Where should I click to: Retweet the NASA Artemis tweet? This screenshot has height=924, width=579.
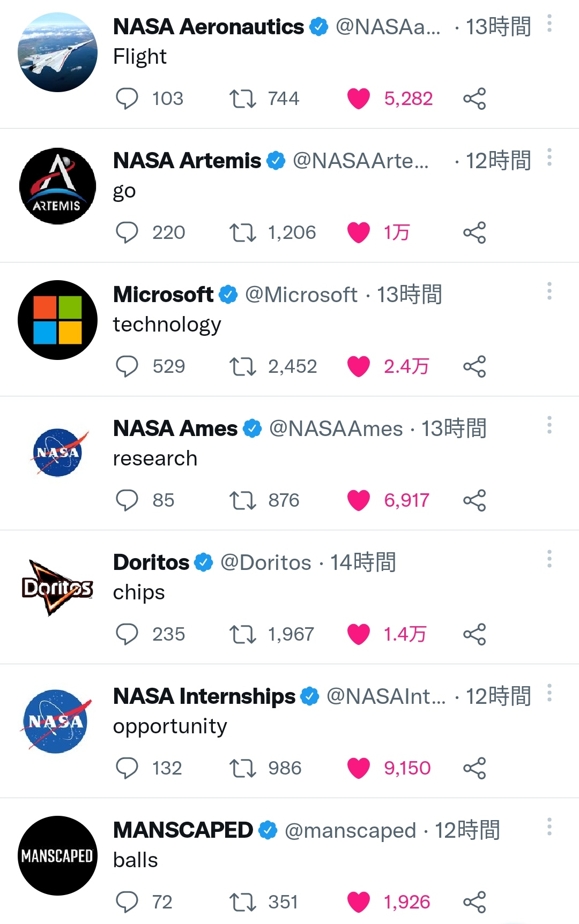[242, 232]
